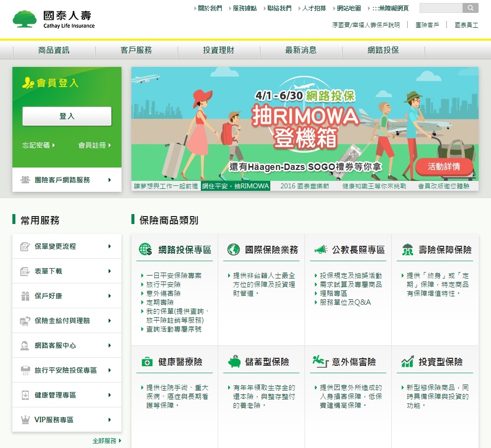Click the Cathay Life Insurance tree logo

[24, 19]
